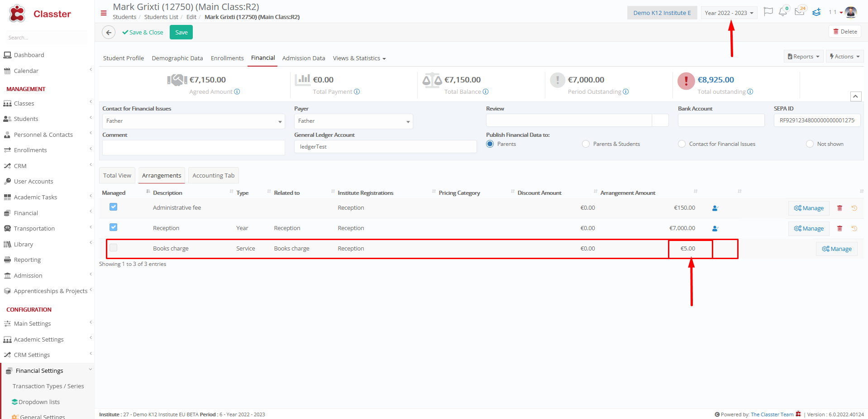Screen dimensions: 868x419
Task: Switch to Demographic Data tab
Action: (177, 58)
